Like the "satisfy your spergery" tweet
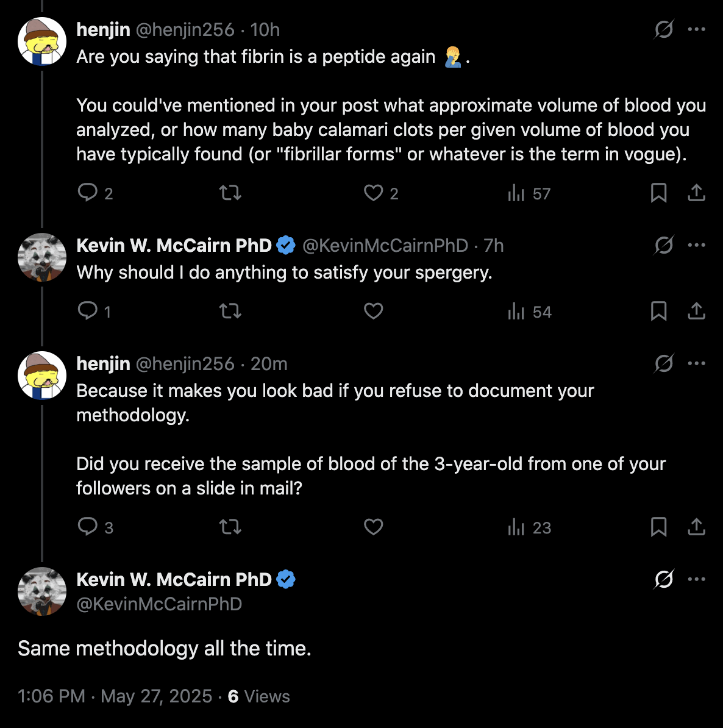723x728 pixels. coord(373,311)
